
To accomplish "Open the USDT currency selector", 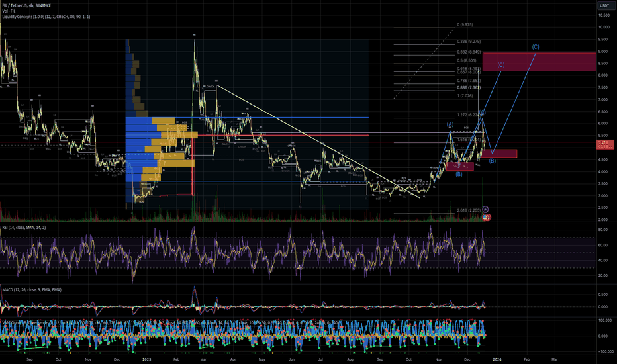I will coord(604,5).
